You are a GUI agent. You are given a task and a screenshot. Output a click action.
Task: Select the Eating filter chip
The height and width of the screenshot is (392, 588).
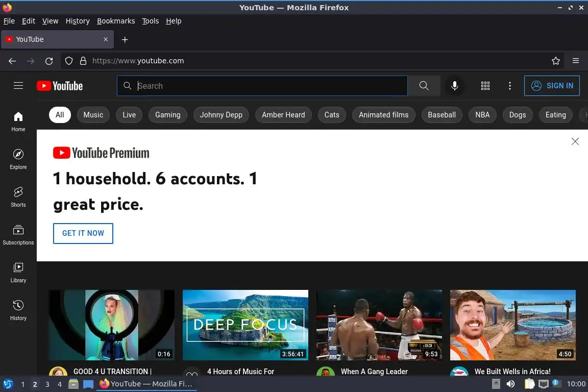[555, 115]
